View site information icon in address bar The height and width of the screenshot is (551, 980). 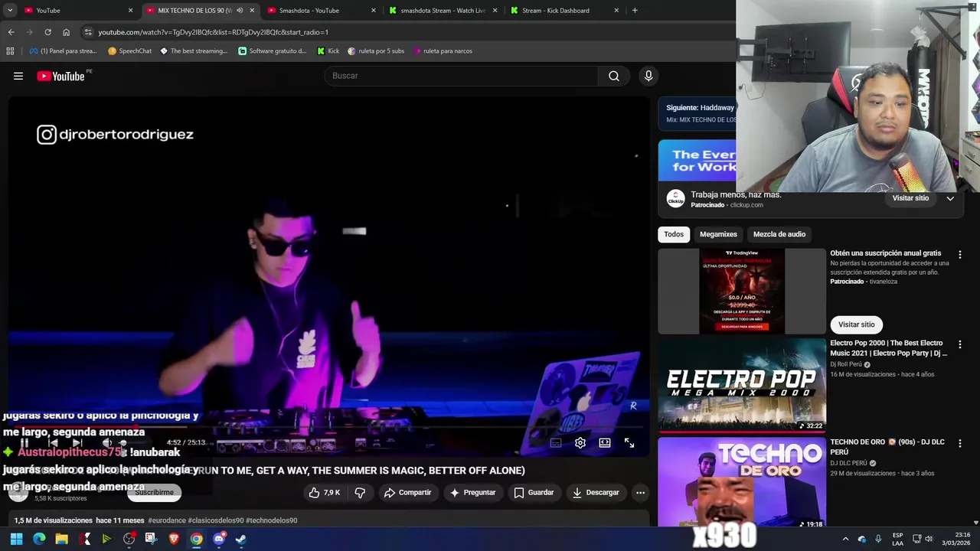pyautogui.click(x=88, y=32)
